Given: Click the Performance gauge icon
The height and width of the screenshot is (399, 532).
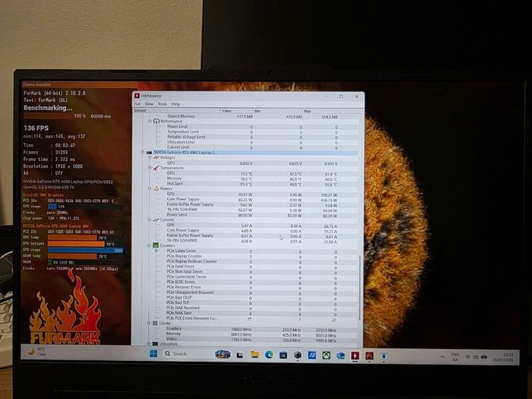Looking at the screenshot, I should (x=156, y=121).
